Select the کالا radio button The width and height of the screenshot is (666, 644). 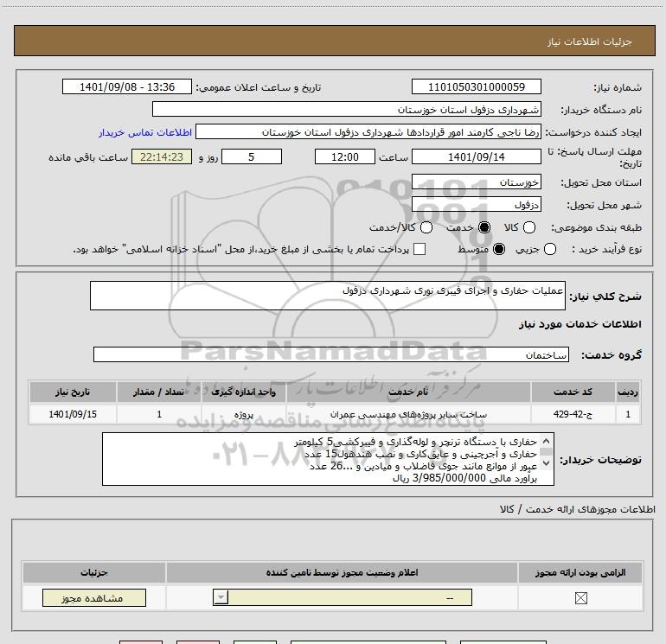[529, 227]
